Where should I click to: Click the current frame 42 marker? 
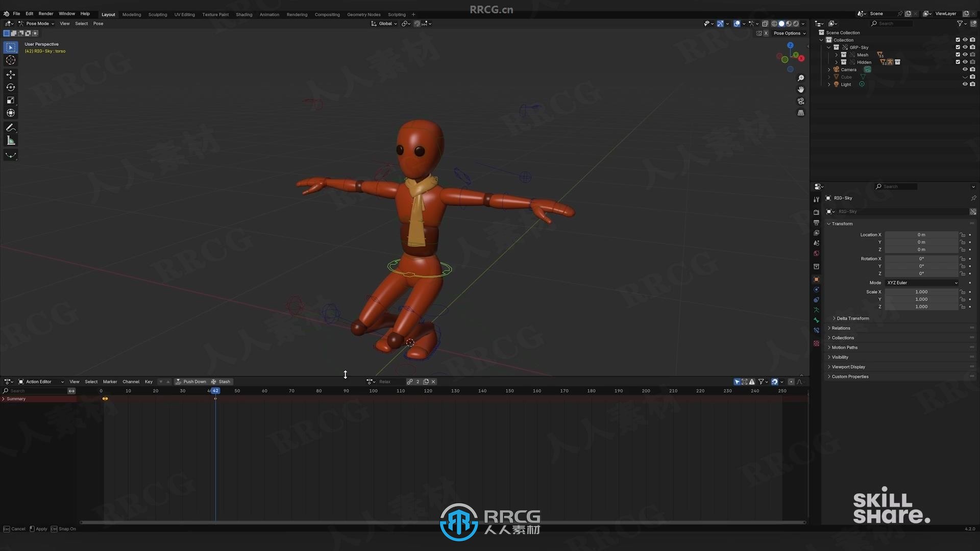pos(215,391)
